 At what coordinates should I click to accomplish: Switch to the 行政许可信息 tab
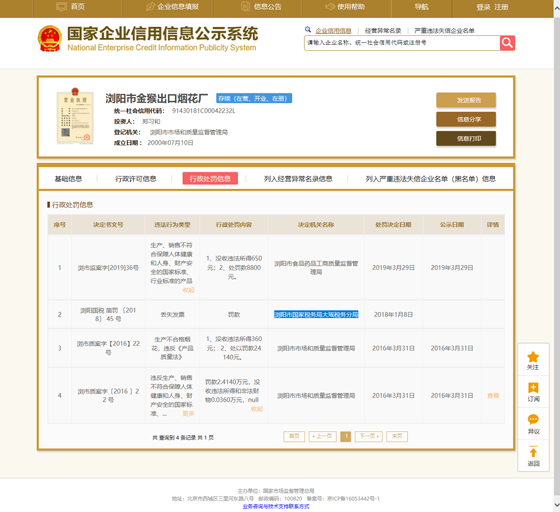[x=136, y=179]
